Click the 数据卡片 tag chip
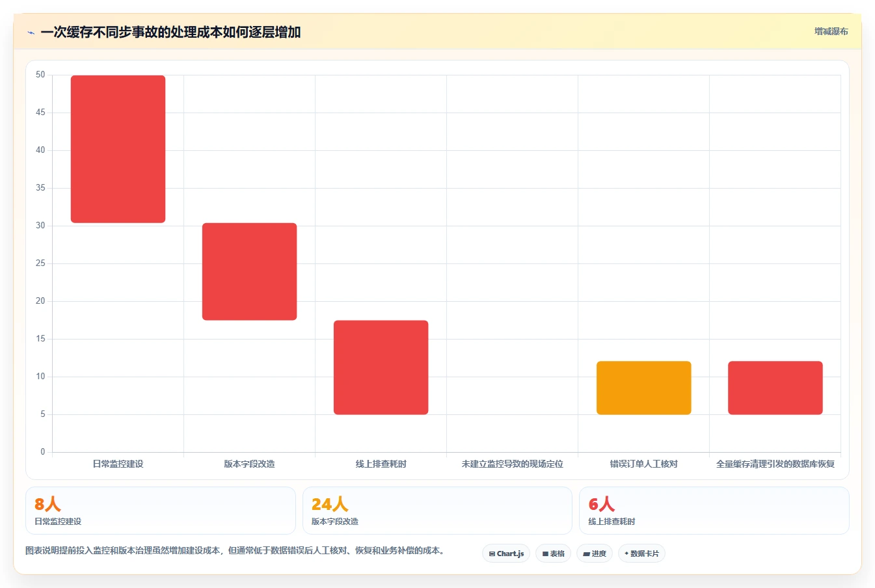Viewport: 875px width, 588px height. click(641, 554)
